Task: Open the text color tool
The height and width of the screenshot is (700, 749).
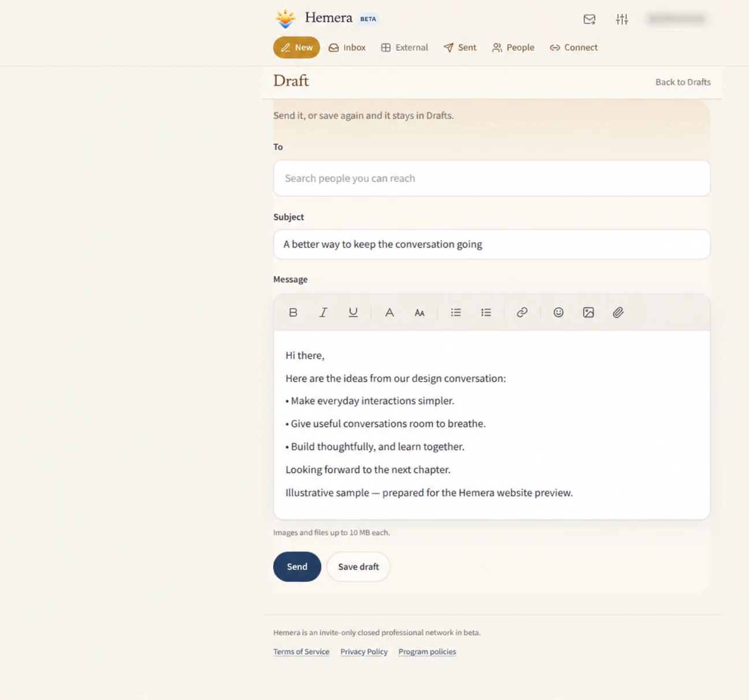Action: click(x=390, y=312)
